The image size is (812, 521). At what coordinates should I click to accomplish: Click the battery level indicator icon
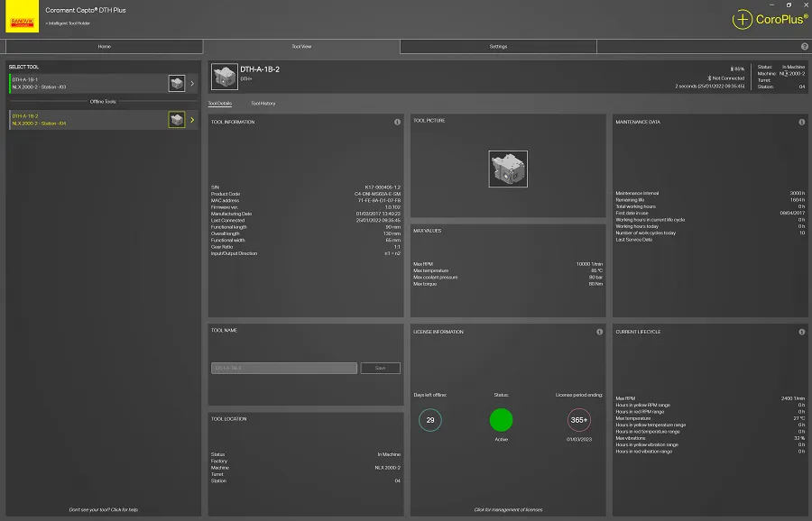click(x=732, y=69)
